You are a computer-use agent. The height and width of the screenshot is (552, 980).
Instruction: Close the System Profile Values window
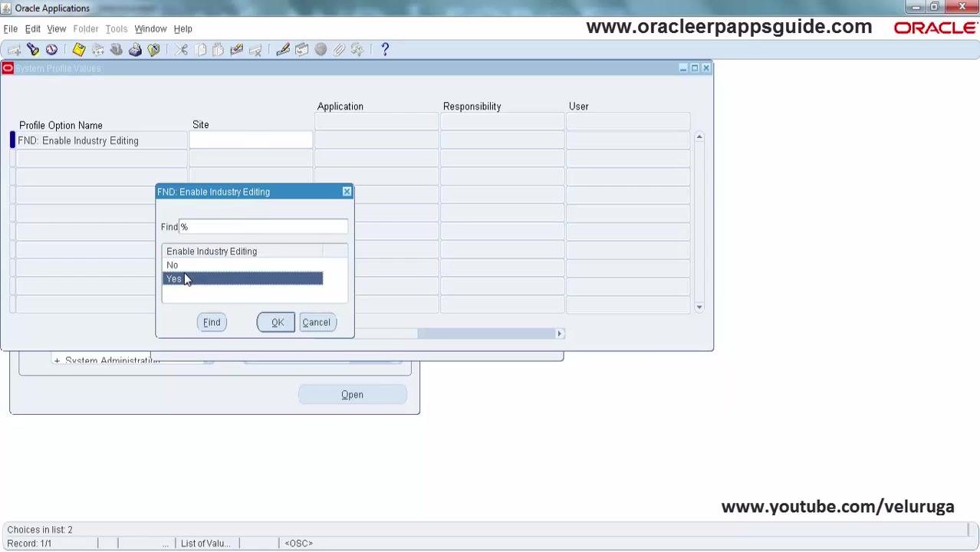pyautogui.click(x=706, y=68)
